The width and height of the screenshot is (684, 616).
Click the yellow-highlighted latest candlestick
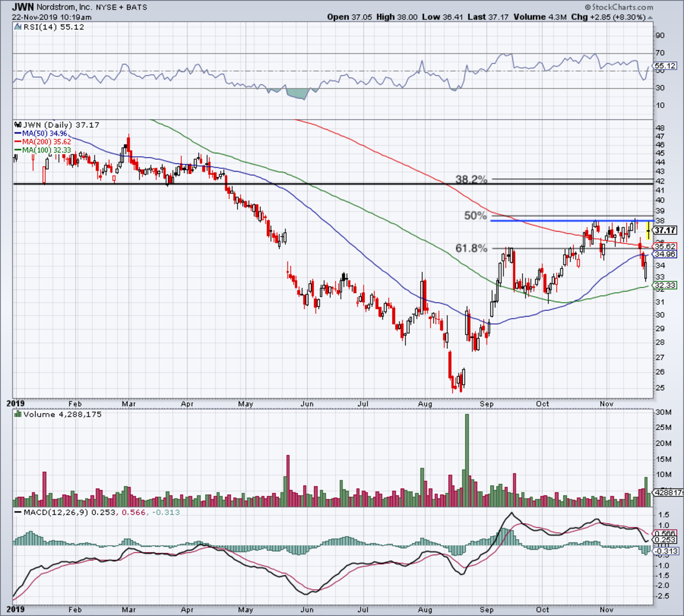click(x=648, y=230)
